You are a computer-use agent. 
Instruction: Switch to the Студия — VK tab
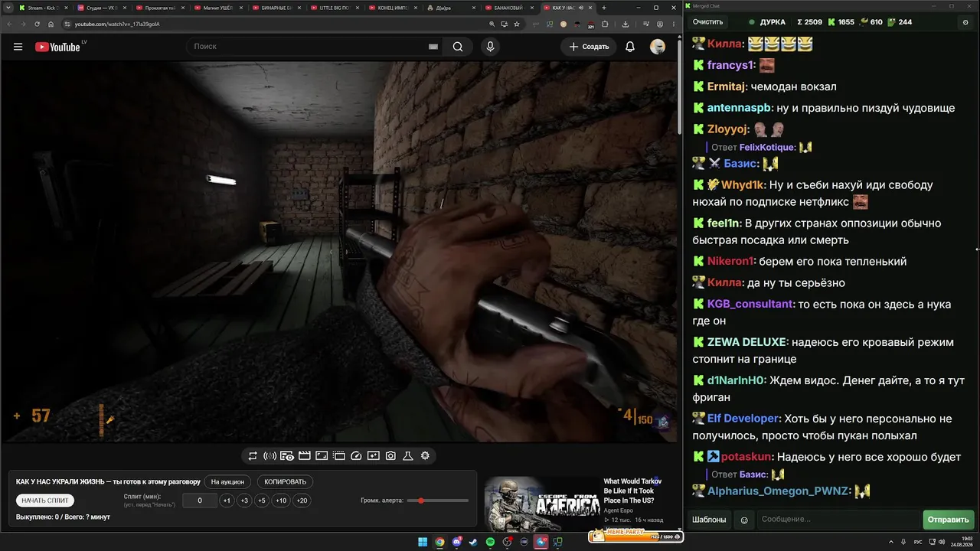[101, 8]
